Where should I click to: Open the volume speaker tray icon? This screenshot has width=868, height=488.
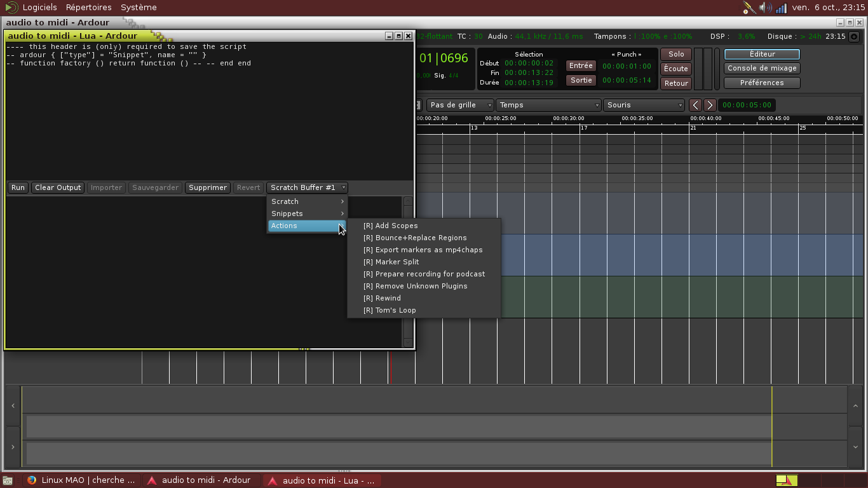[765, 8]
